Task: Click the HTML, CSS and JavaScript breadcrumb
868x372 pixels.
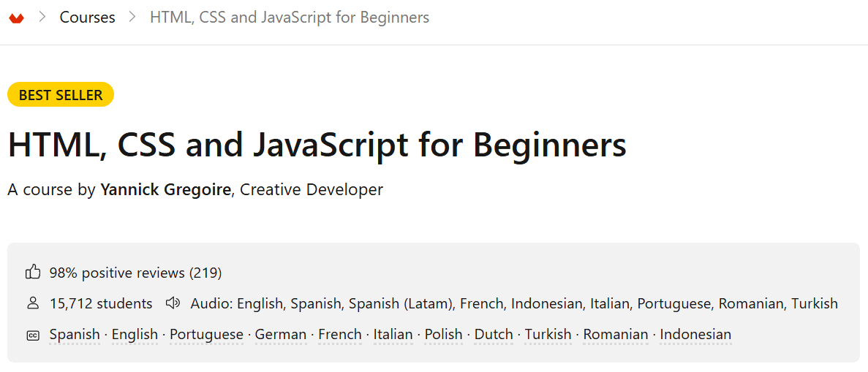Action: pos(290,18)
